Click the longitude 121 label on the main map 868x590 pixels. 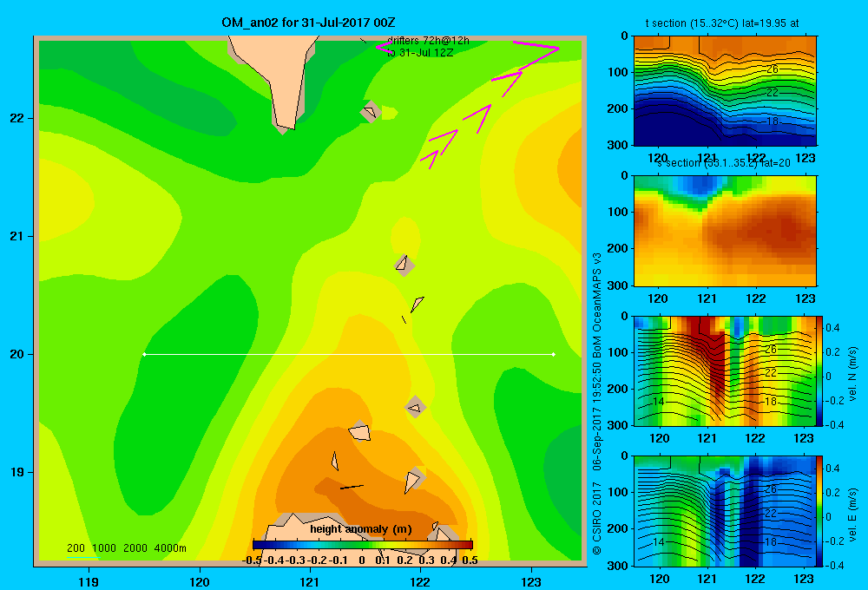310,581
